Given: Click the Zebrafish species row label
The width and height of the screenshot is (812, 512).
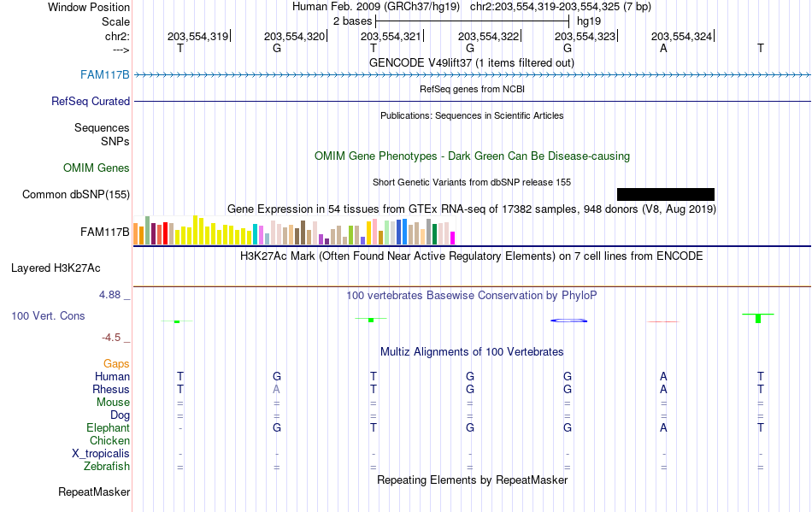Looking at the screenshot, I should [106, 467].
